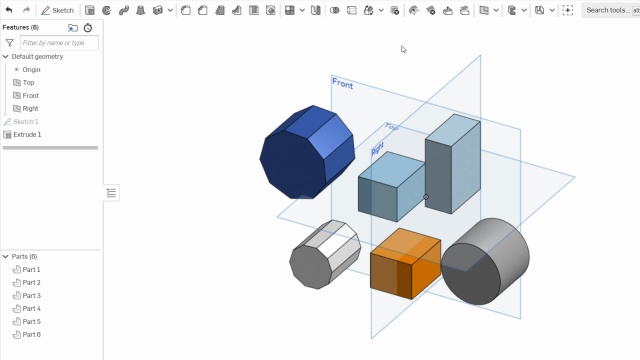Screen dimensions: 640x360
Task: Toggle the feature list panel visibility
Action: [111, 193]
